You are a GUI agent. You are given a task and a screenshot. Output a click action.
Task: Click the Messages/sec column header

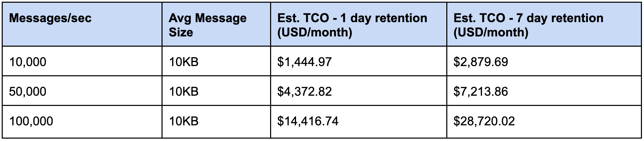pyautogui.click(x=50, y=18)
